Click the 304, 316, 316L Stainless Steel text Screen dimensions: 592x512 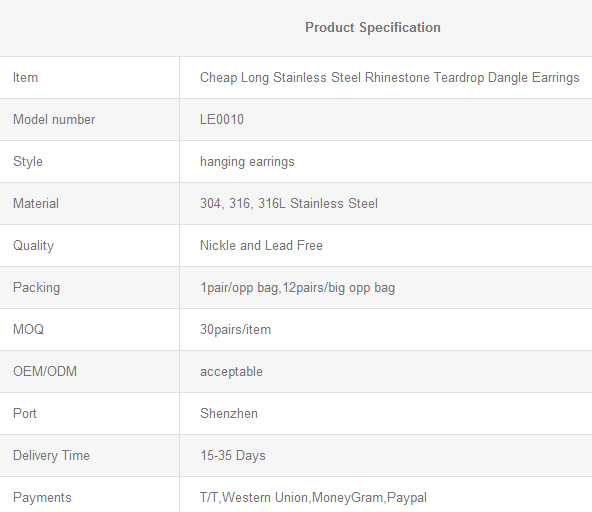(288, 204)
